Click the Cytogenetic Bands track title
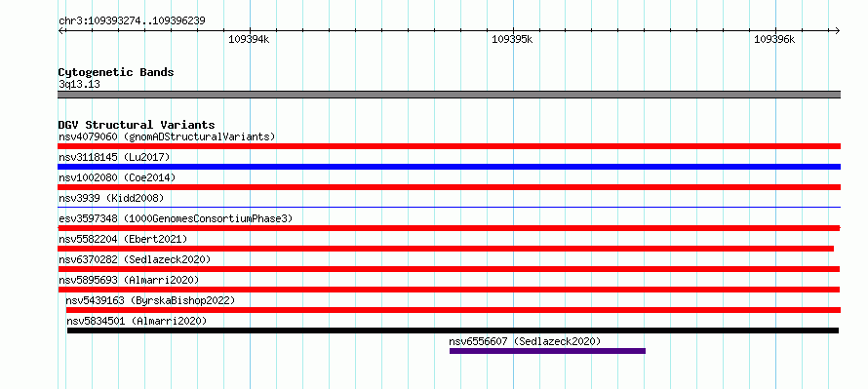The width and height of the screenshot is (868, 389). 116,72
